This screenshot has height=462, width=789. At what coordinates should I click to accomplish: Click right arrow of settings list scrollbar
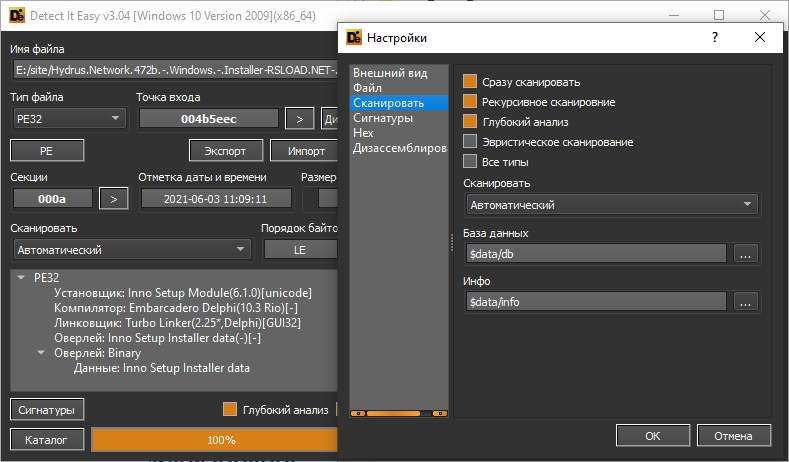point(440,413)
